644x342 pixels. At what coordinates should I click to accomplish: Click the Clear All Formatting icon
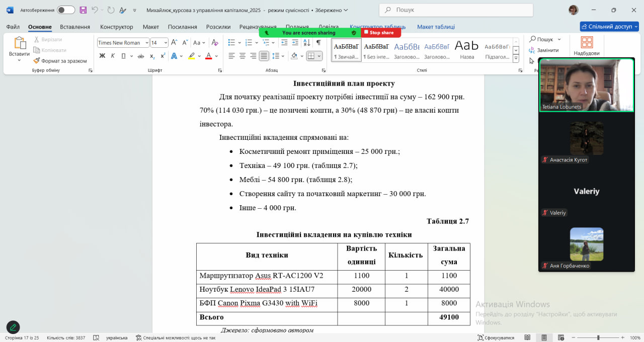[215, 43]
